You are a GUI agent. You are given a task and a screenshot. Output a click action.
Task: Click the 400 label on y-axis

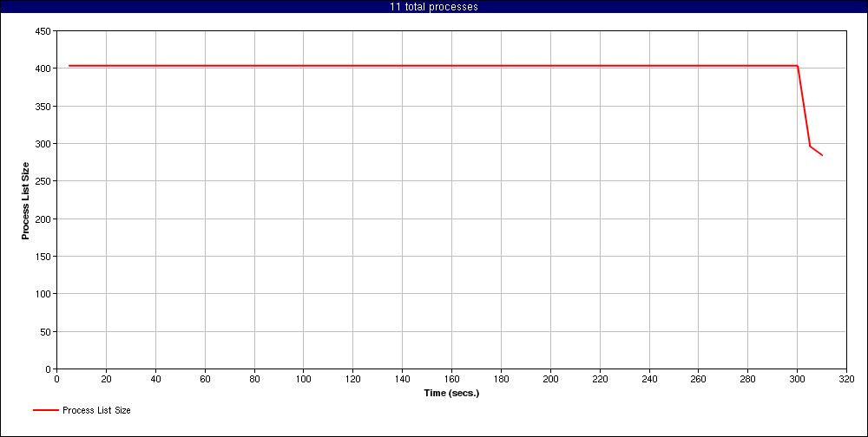point(43,68)
